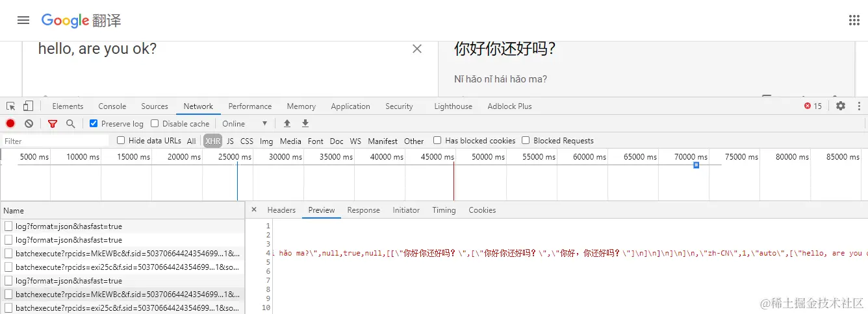Screen dimensions: 868x314
Task: Filter requests by JS type
Action: click(x=230, y=141)
